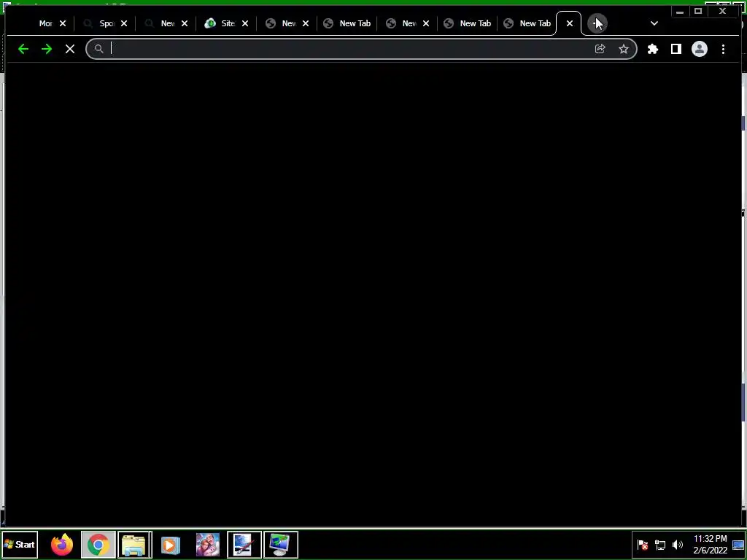Screen dimensions: 747x560
Task: Open the game icon with two characters
Action: pyautogui.click(x=208, y=544)
